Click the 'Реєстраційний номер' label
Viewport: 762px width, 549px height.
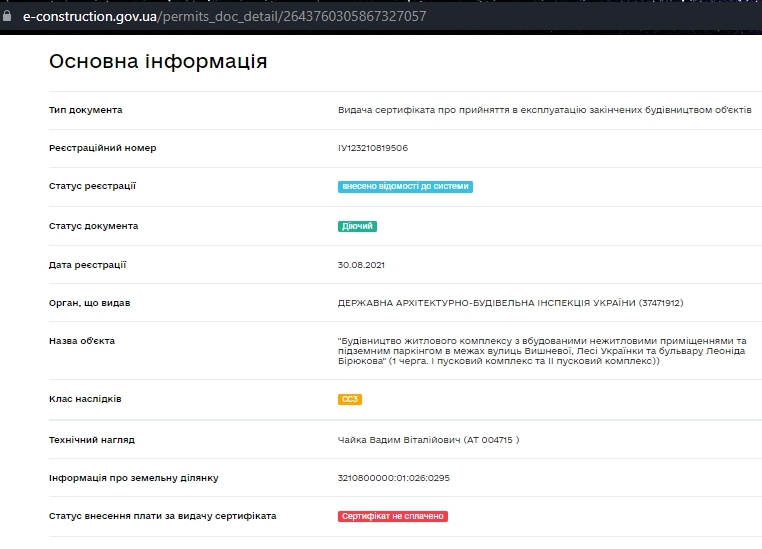point(103,148)
